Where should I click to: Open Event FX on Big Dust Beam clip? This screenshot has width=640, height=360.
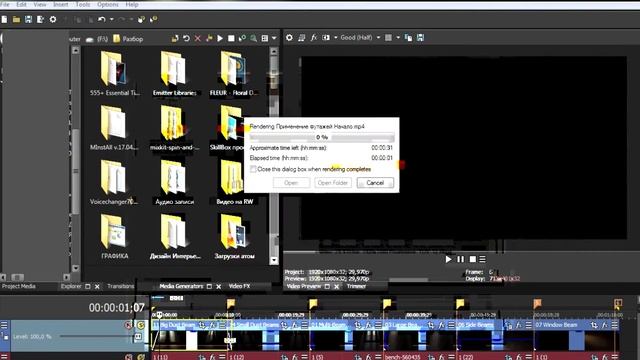click(x=213, y=325)
